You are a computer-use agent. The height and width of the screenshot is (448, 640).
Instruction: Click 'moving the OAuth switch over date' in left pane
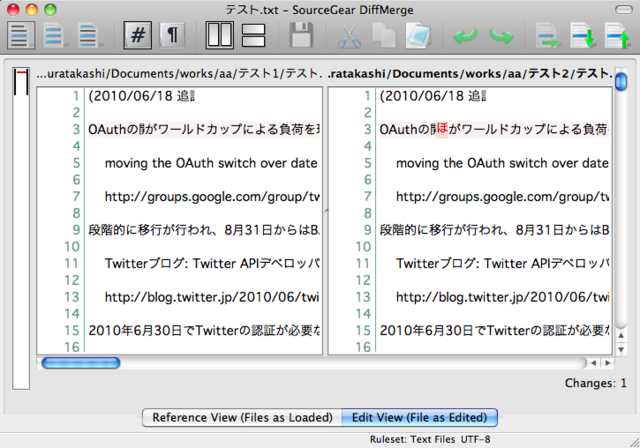pyautogui.click(x=211, y=163)
